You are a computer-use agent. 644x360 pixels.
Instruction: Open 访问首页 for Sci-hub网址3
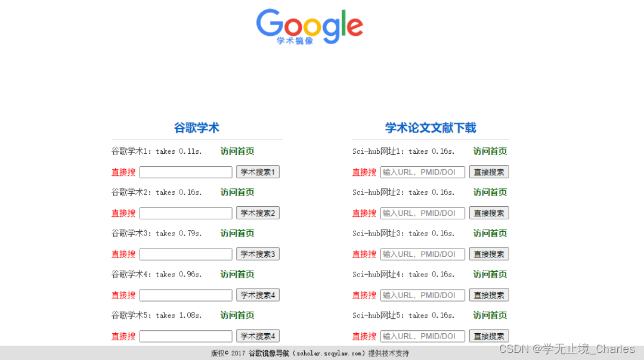tap(490, 233)
